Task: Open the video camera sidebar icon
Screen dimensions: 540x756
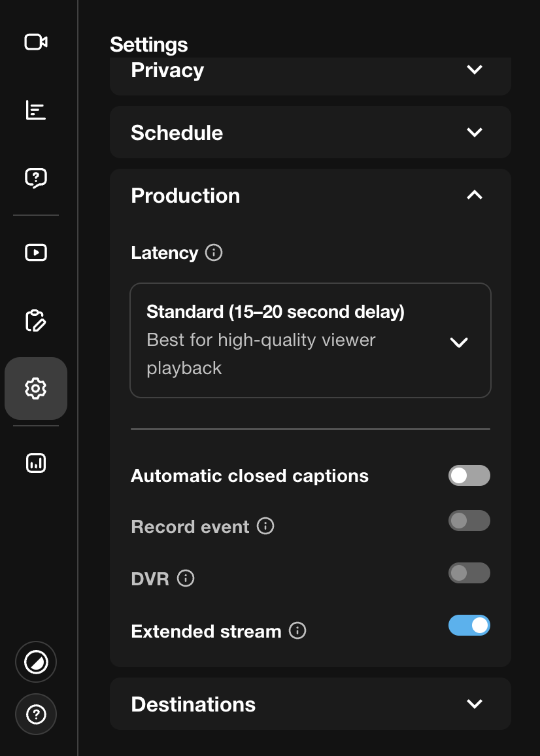Action: 36,42
